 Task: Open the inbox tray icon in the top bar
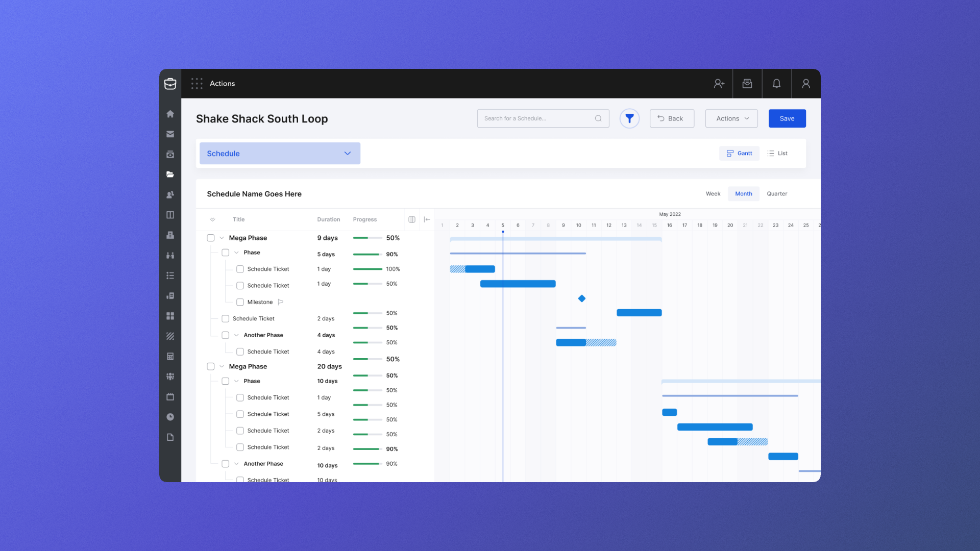pos(747,83)
